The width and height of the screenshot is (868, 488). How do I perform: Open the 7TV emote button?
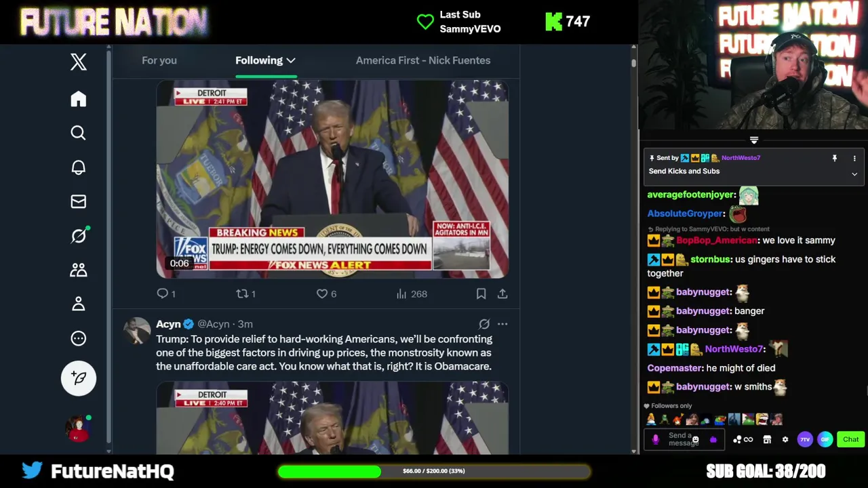click(804, 439)
